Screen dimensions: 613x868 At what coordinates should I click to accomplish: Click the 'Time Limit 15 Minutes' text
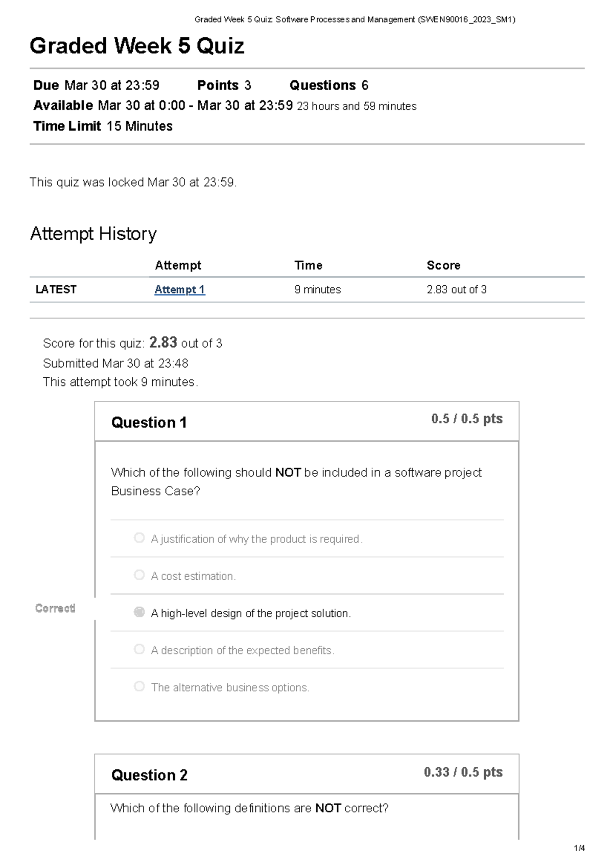(102, 126)
